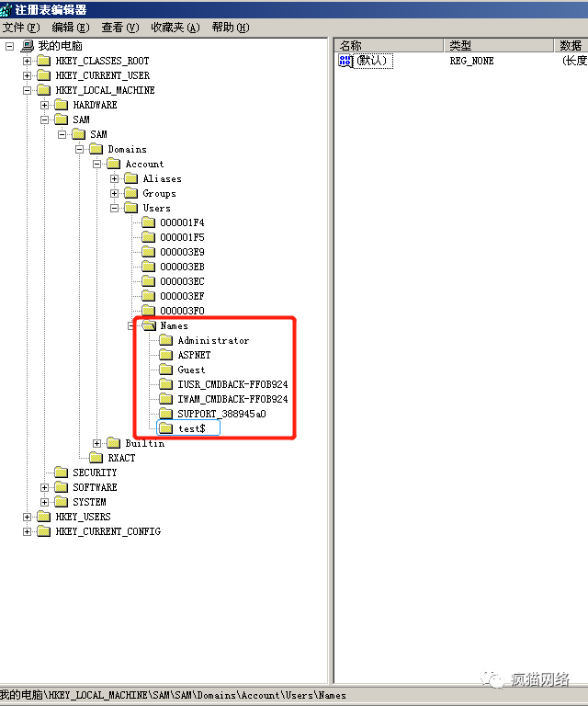The height and width of the screenshot is (706, 588).
Task: Select the 000003EF key label
Action: pyautogui.click(x=182, y=296)
